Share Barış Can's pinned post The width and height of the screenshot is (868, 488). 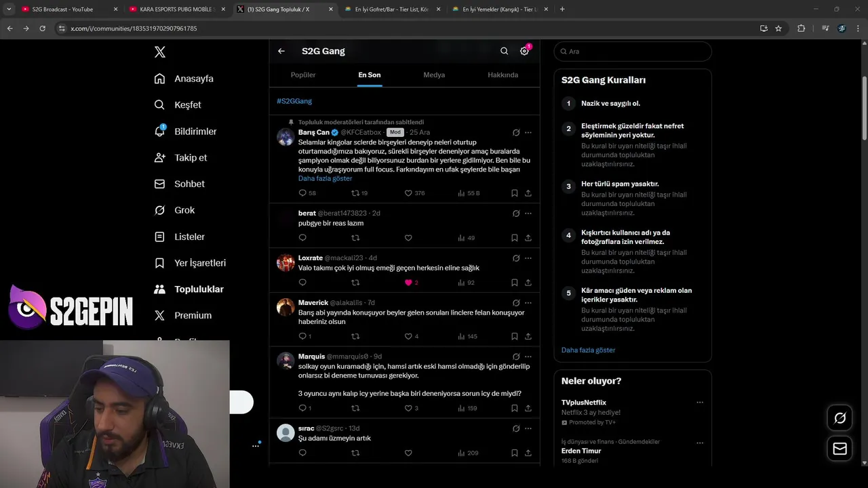pyautogui.click(x=528, y=193)
